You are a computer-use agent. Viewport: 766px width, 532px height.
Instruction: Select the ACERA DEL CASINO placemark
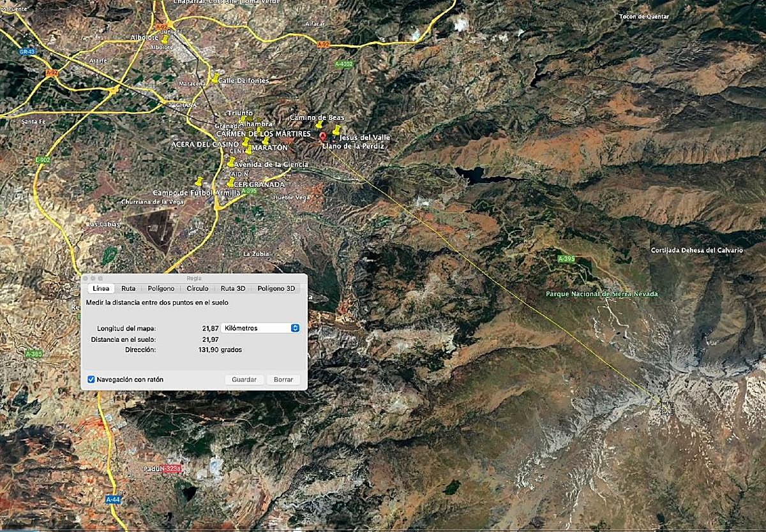click(x=249, y=151)
